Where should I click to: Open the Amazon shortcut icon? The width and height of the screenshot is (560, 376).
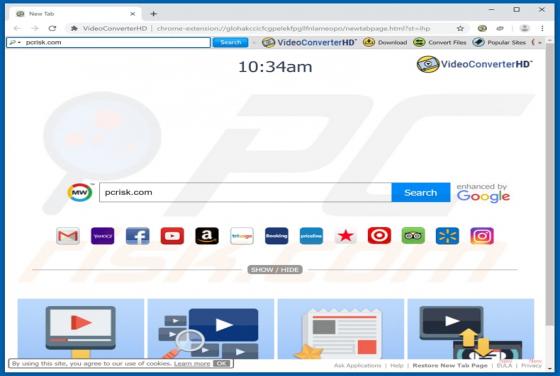click(x=207, y=236)
